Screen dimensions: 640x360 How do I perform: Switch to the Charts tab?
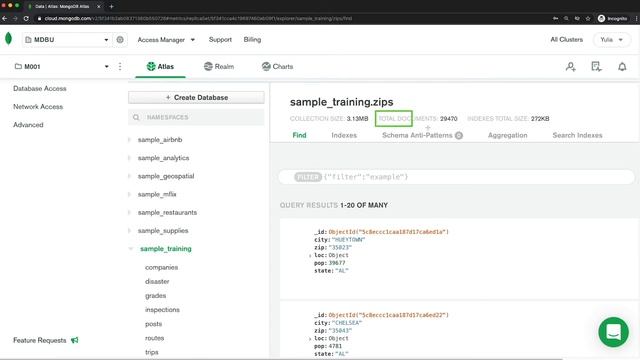(x=278, y=67)
